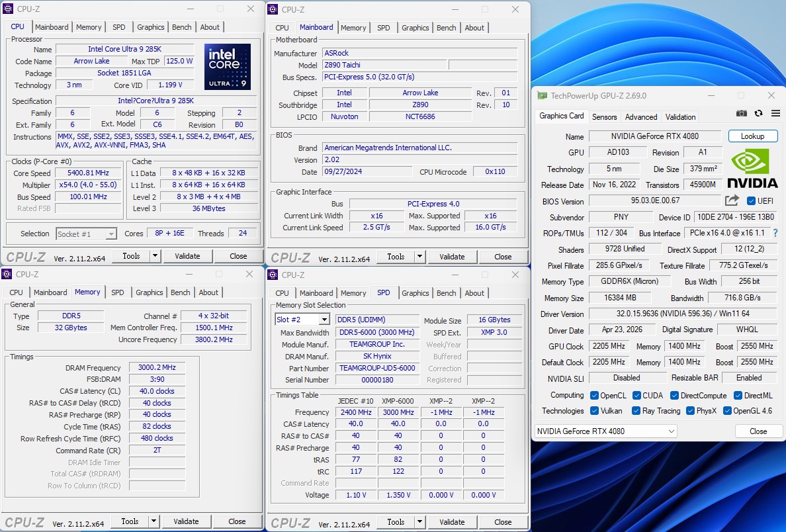Toggle the Ray Tracing checkbox
786x532 pixels.
636,411
